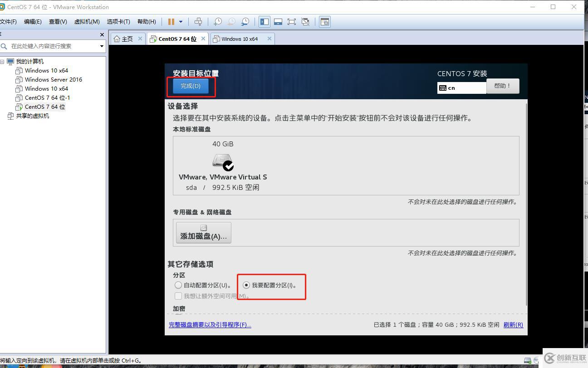Viewport: 588px width, 368px height.
Task: Pause the virtual machine with the toolbar button
Action: (171, 22)
